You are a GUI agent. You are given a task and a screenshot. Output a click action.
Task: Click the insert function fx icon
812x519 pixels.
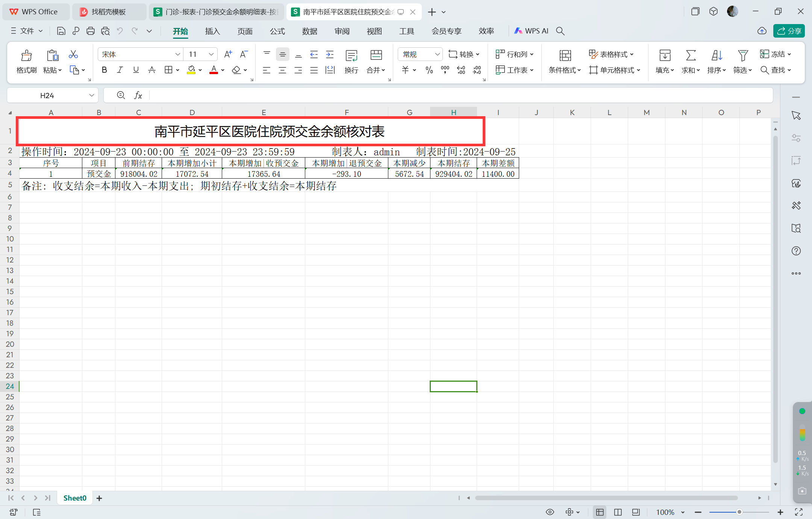pos(138,96)
